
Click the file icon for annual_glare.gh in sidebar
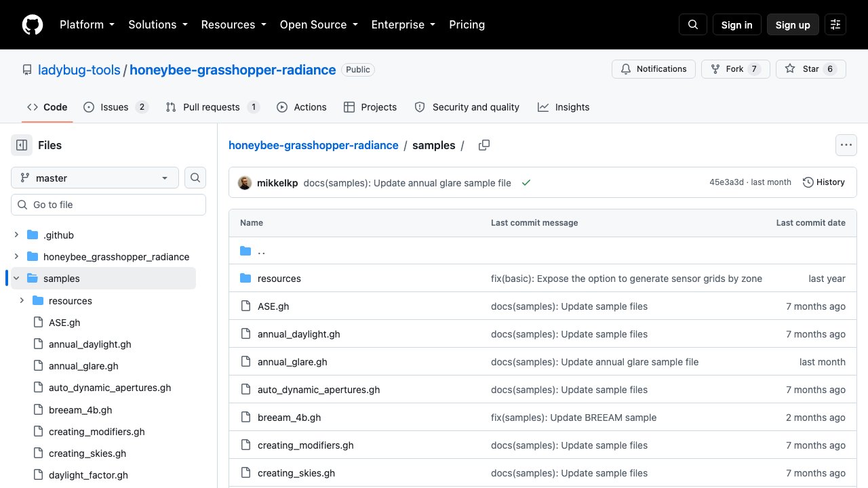(38, 366)
